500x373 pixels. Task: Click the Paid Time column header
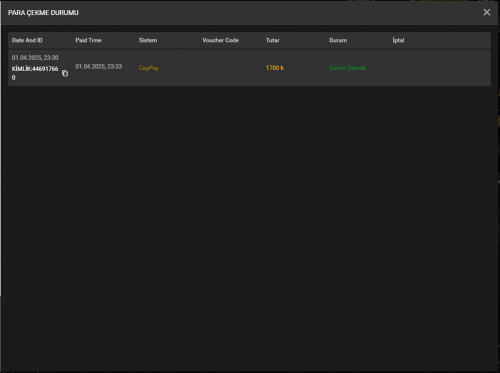pyautogui.click(x=88, y=40)
